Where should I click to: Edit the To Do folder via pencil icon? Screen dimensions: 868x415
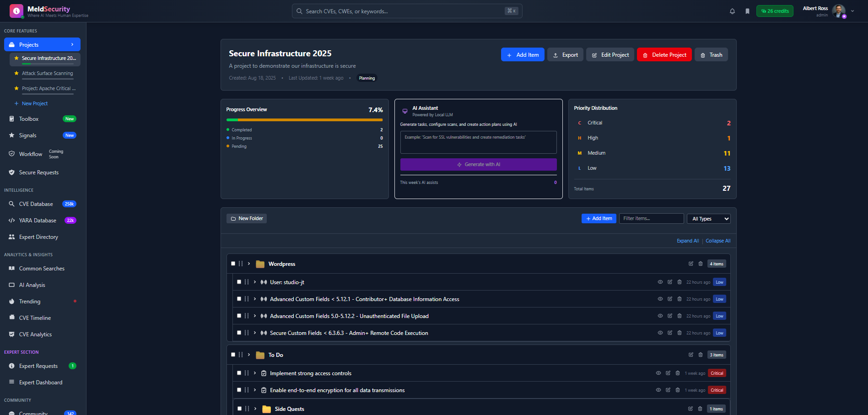(691, 355)
